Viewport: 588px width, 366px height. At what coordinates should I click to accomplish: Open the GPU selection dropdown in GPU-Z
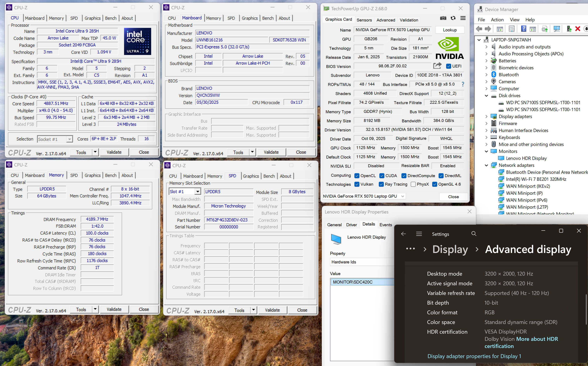coord(403,196)
